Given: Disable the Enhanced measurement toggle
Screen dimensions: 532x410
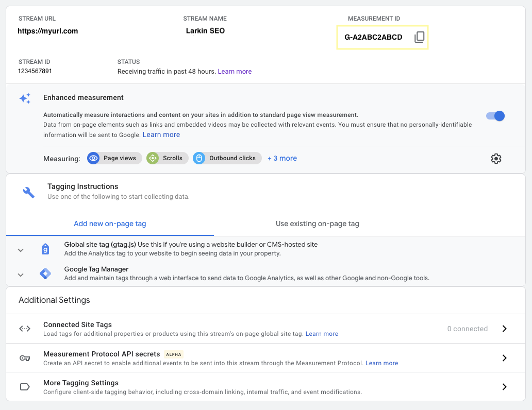Looking at the screenshot, I should click(494, 116).
